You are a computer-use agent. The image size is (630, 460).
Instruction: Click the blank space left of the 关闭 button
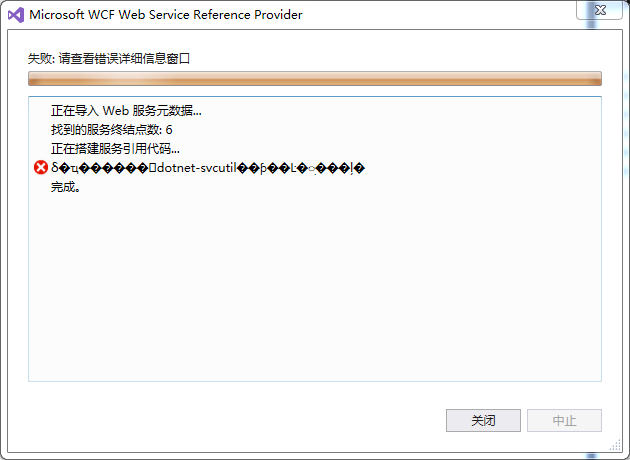pyautogui.click(x=237, y=420)
